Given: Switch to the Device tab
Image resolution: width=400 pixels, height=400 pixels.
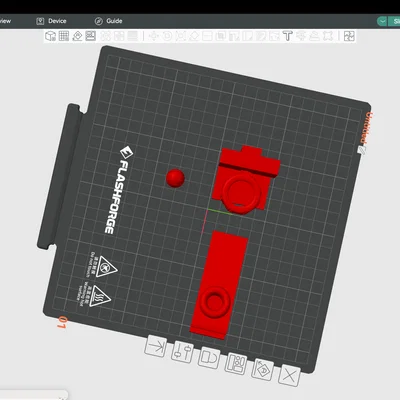Looking at the screenshot, I should click(51, 21).
